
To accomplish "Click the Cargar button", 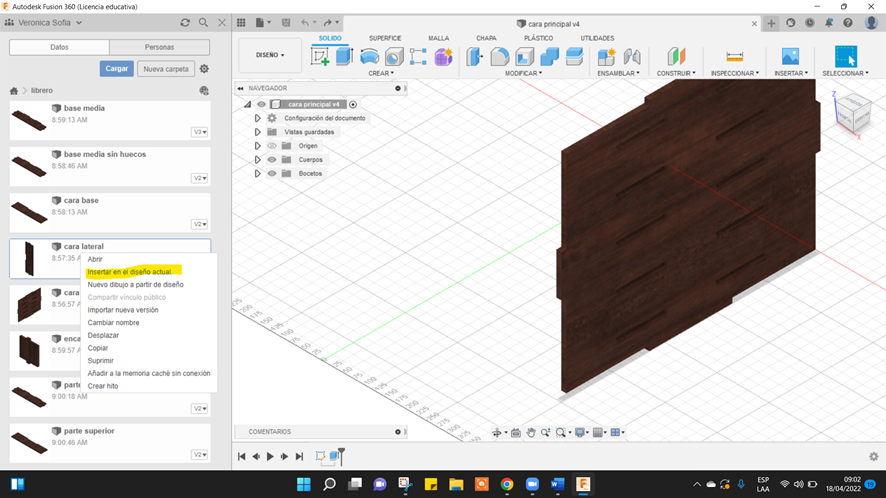I will [116, 69].
